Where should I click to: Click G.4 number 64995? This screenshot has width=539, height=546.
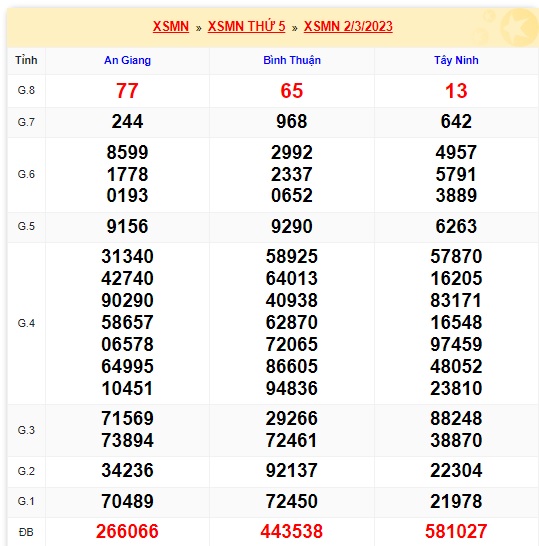coord(127,366)
